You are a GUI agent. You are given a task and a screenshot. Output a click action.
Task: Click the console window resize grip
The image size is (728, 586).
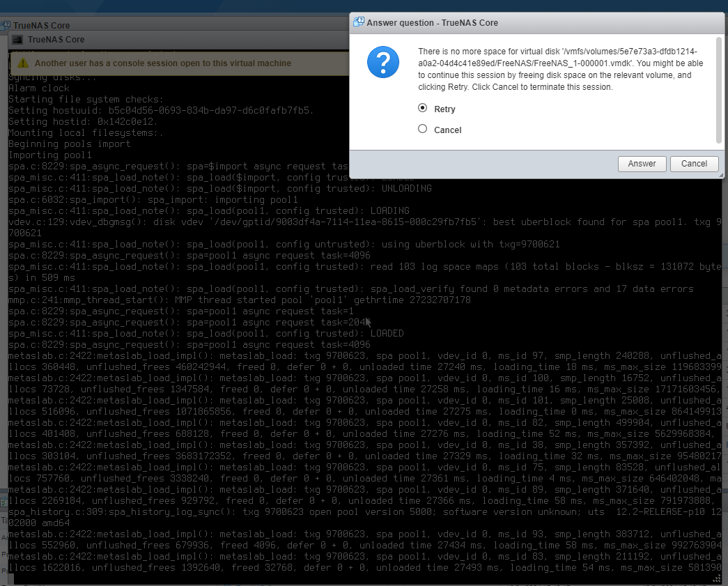[x=717, y=578]
